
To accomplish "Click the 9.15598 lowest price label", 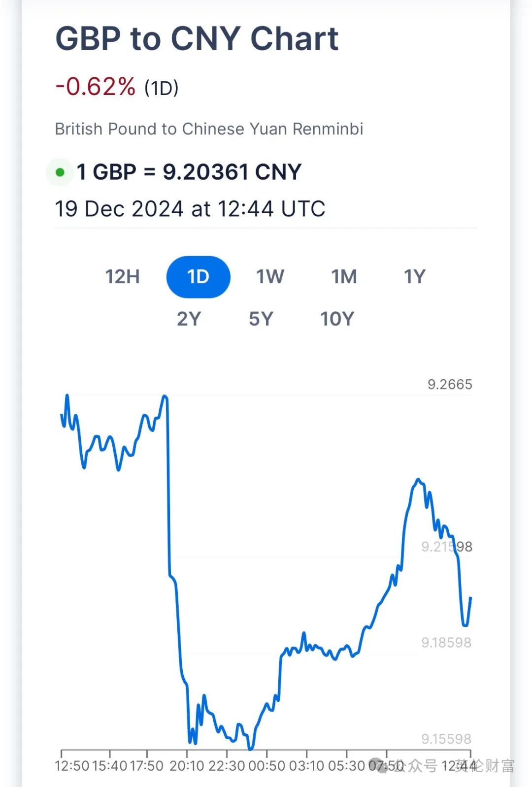I will [446, 739].
